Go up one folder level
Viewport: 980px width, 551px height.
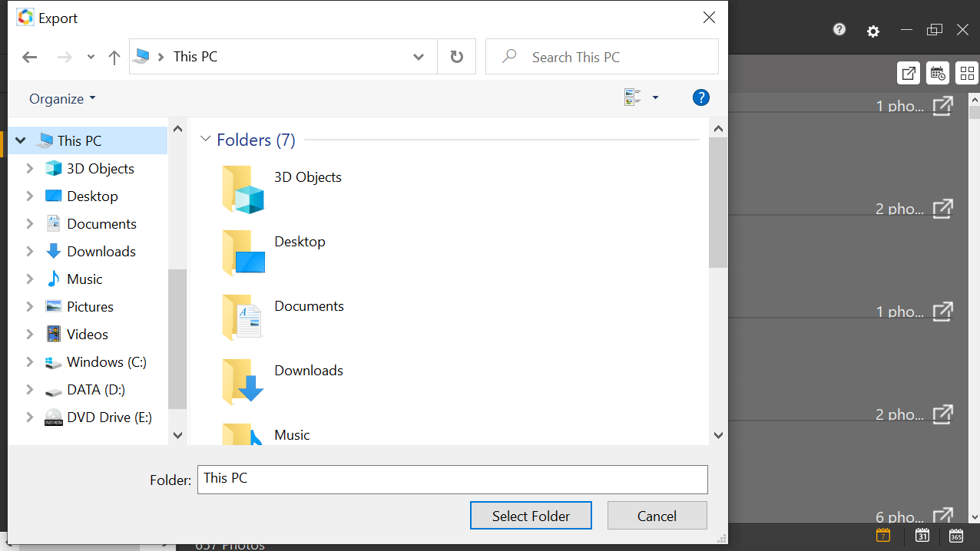[x=114, y=58]
